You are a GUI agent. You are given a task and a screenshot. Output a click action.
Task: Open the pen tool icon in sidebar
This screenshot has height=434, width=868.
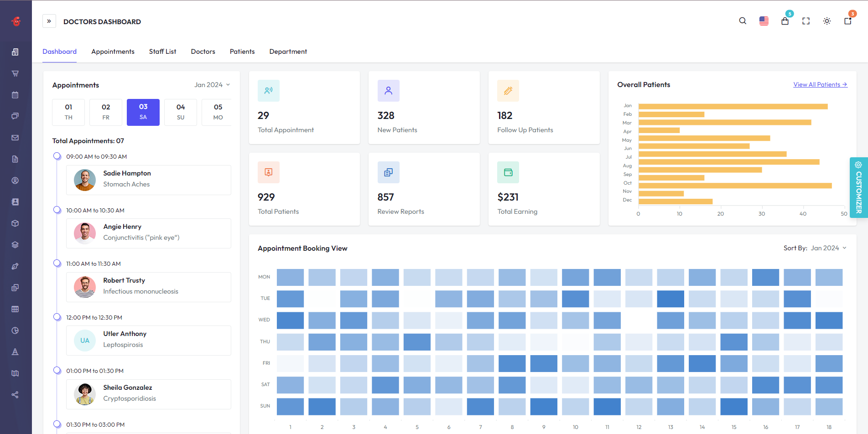[15, 266]
